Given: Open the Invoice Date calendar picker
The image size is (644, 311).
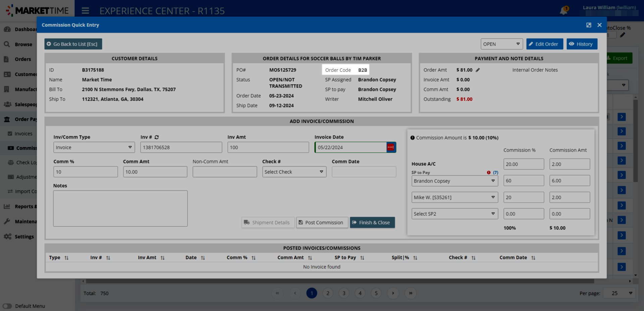Looking at the screenshot, I should point(391,147).
